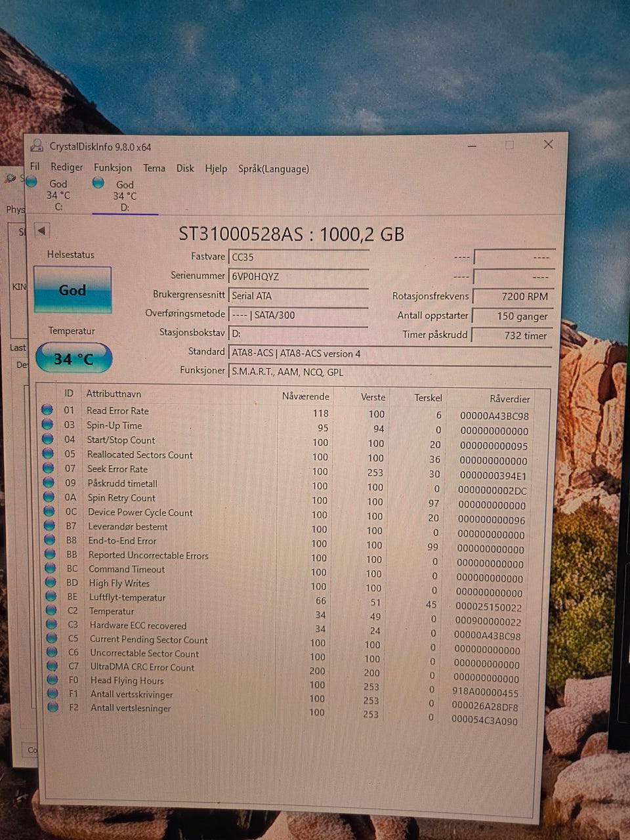The width and height of the screenshot is (630, 840).
Task: Click the status orb for Read Error Rate
Action: 47,409
